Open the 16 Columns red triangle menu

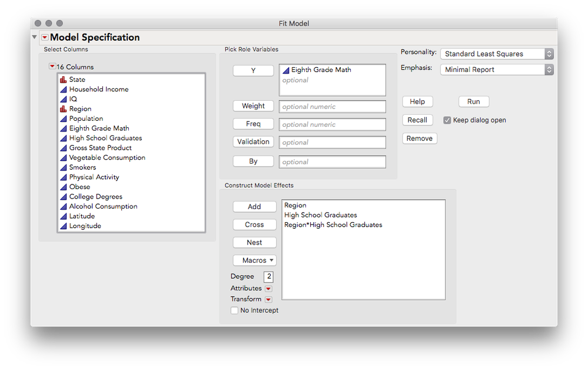click(x=52, y=67)
